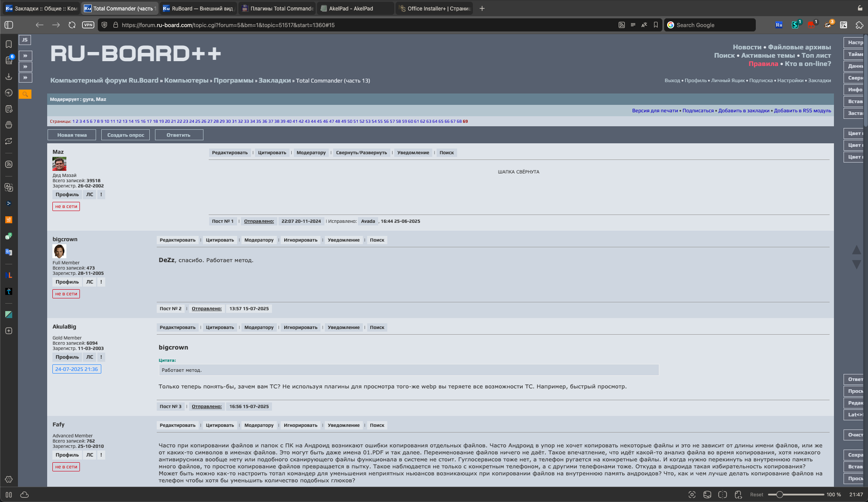This screenshot has width=868, height=502.
Task: Jump up with the page up-arrow
Action: (857, 250)
